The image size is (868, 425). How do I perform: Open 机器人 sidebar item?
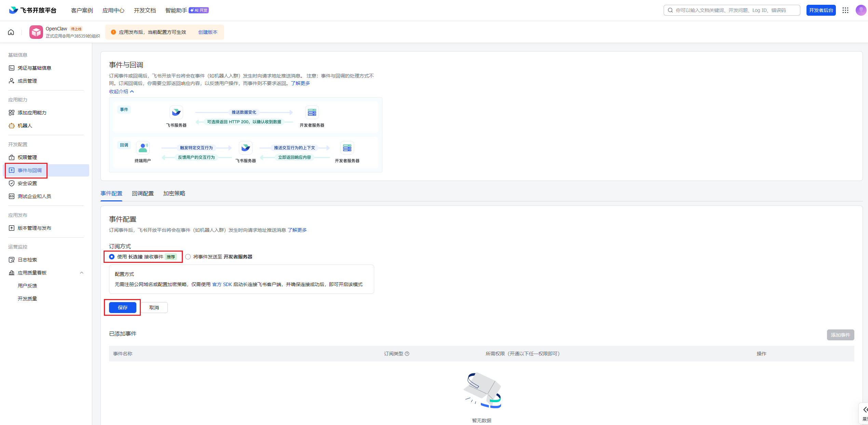coord(25,126)
